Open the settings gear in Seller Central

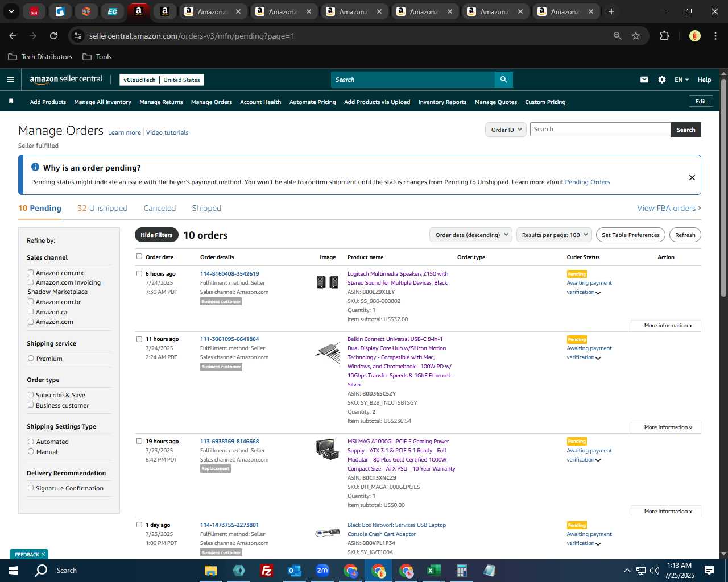662,80
